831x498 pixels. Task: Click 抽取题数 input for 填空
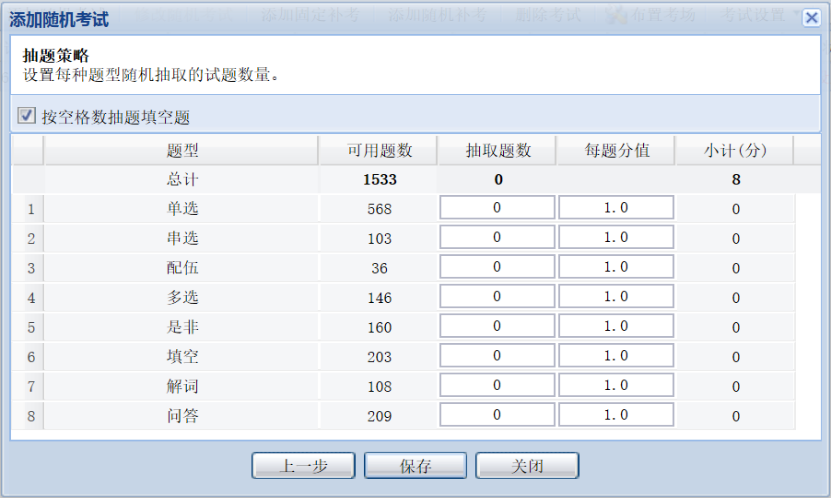[x=497, y=356]
